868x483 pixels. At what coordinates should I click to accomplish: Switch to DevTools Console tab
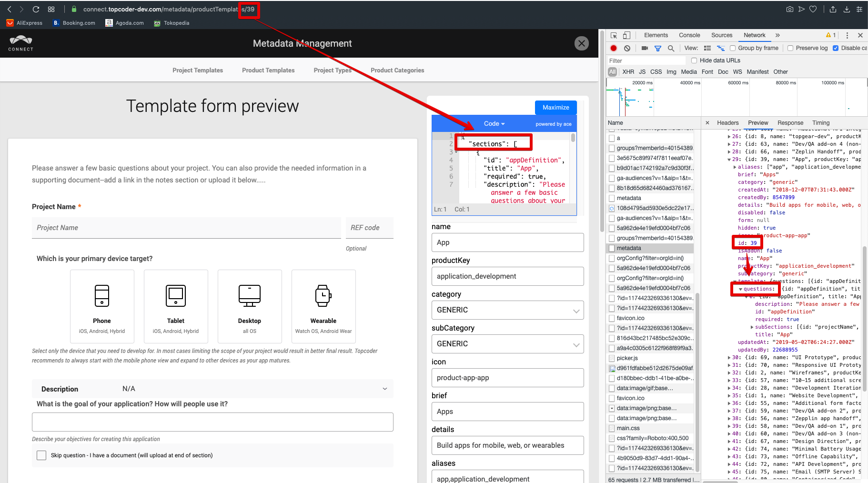pos(689,35)
